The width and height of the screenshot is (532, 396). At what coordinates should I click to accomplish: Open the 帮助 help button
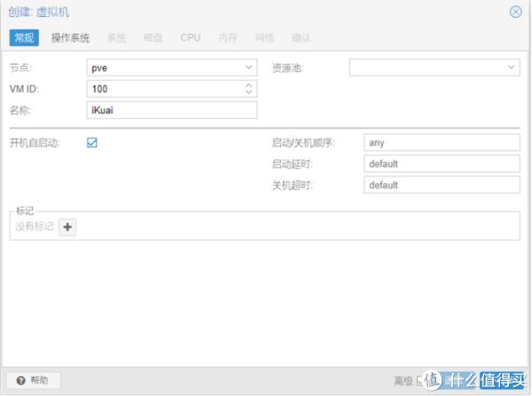34,380
